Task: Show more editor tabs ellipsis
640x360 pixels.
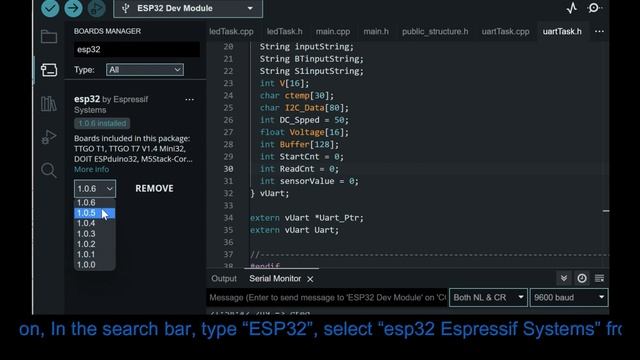Action: click(599, 31)
